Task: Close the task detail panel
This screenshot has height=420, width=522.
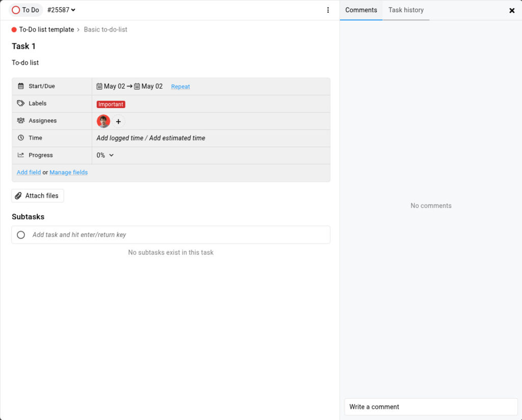Action: pyautogui.click(x=512, y=10)
